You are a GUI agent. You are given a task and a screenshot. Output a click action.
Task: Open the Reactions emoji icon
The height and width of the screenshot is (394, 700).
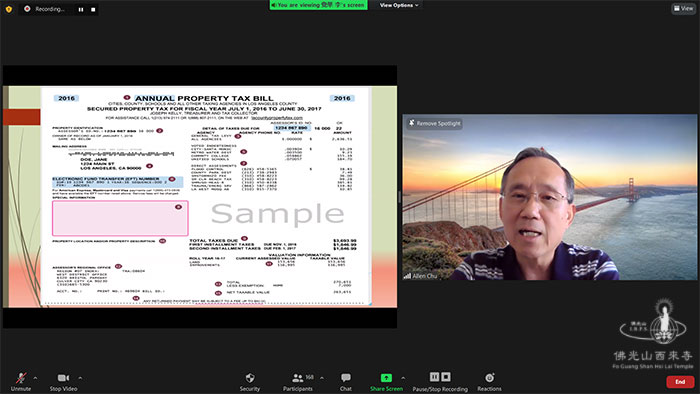tap(489, 378)
